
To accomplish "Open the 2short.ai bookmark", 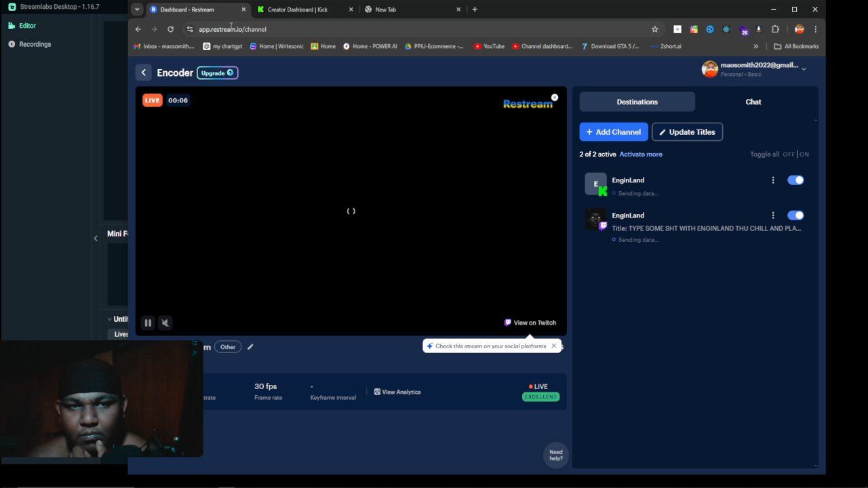I will point(665,46).
